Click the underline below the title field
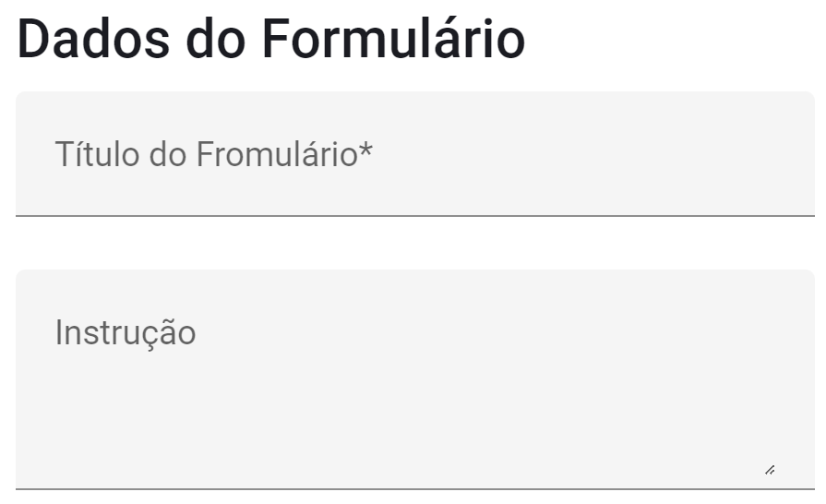This screenshot has width=826, height=504. 415,216
